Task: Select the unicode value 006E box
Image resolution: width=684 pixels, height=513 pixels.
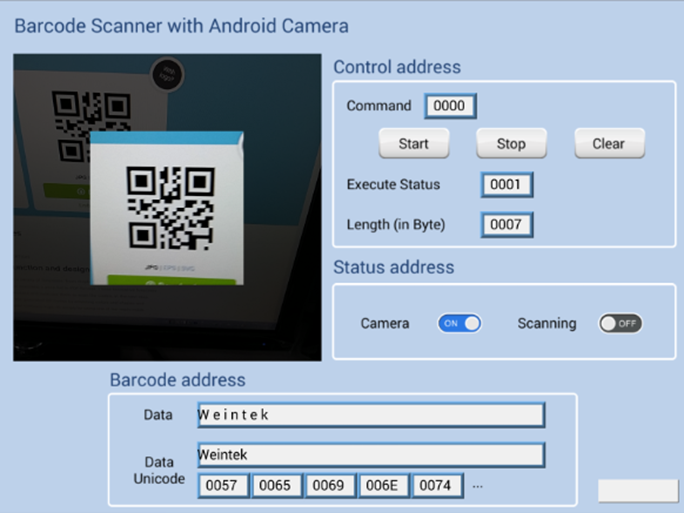Action: pos(383,486)
